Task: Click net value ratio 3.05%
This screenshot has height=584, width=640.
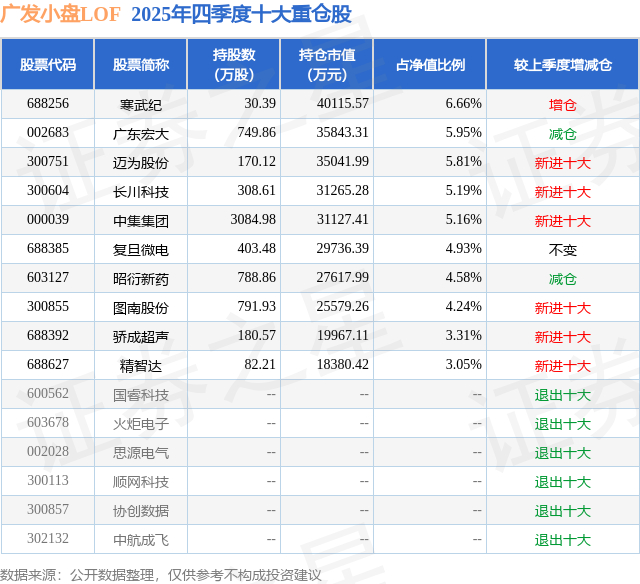Action: (464, 364)
